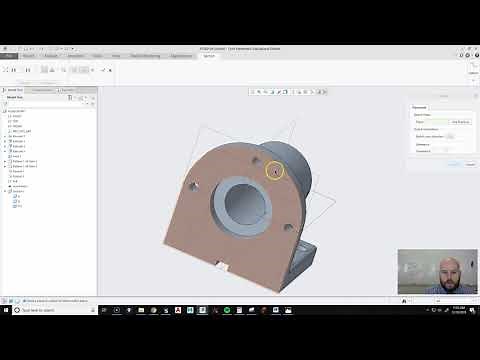
Task: Click the webcam video thumbnail
Action: pos(438,271)
